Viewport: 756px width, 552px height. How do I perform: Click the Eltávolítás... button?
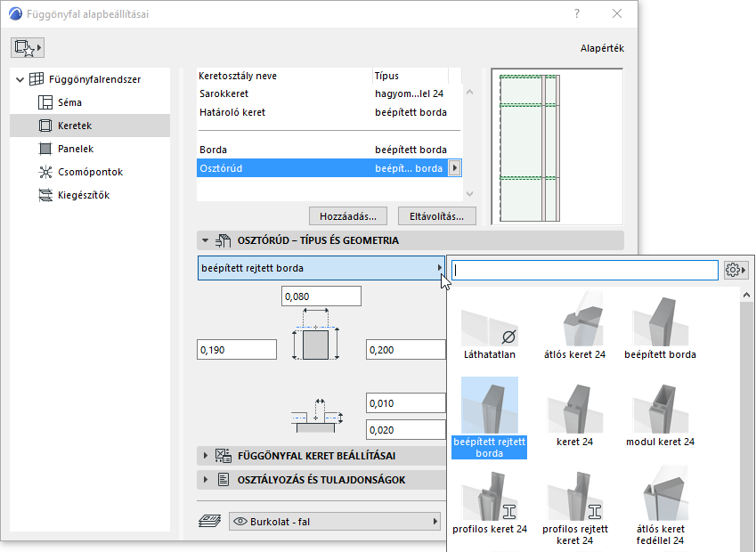(436, 215)
